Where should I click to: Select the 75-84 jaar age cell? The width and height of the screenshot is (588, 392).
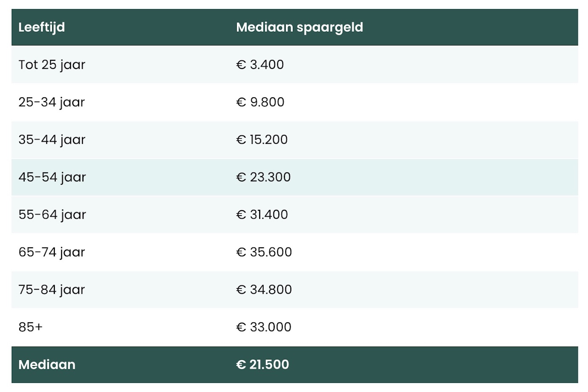coord(52,290)
